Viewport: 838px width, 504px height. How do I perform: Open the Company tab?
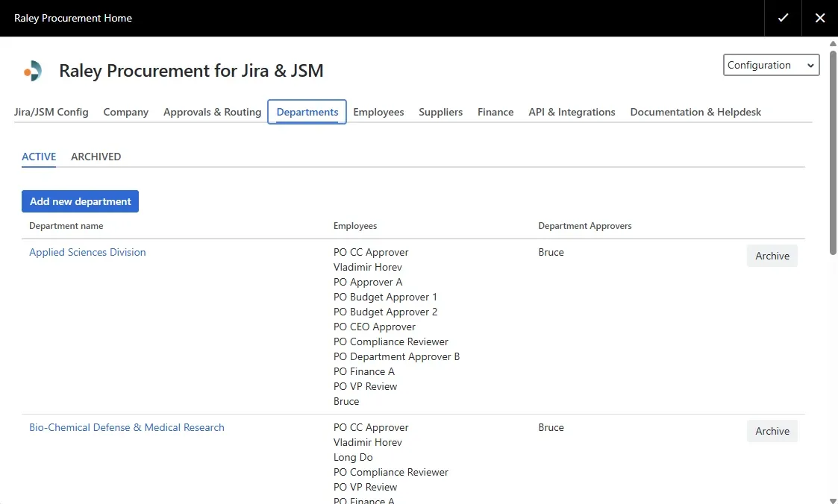(x=125, y=112)
